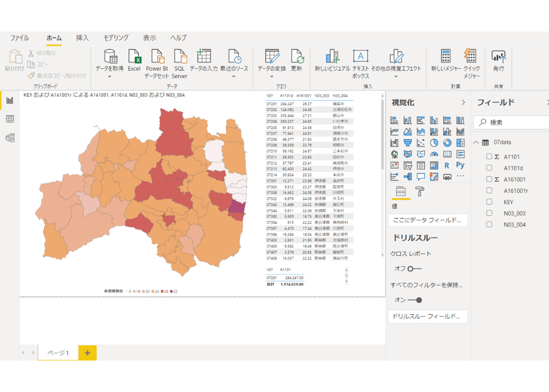Select the clustered bar chart visual
The width and height of the screenshot is (549, 392).
(421, 121)
